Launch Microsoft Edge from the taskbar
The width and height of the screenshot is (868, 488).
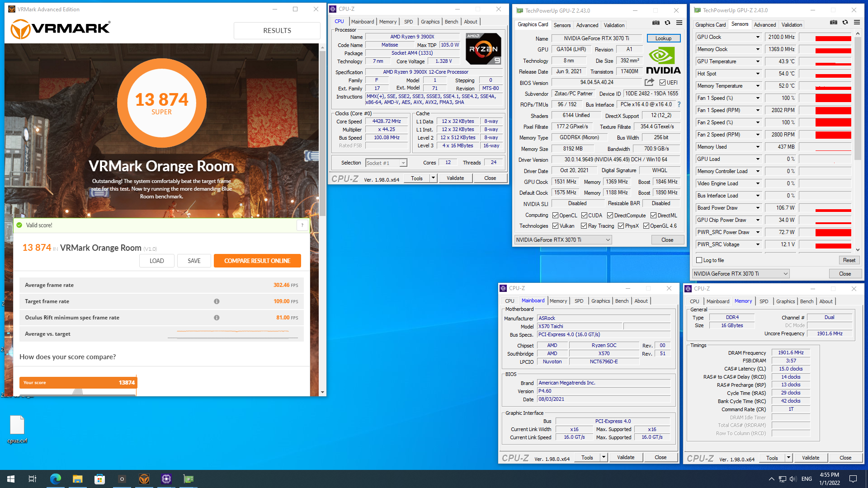(55, 479)
